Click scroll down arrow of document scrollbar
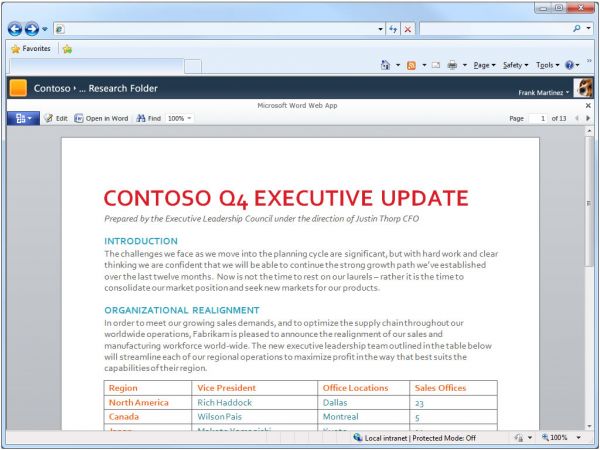 pos(589,426)
